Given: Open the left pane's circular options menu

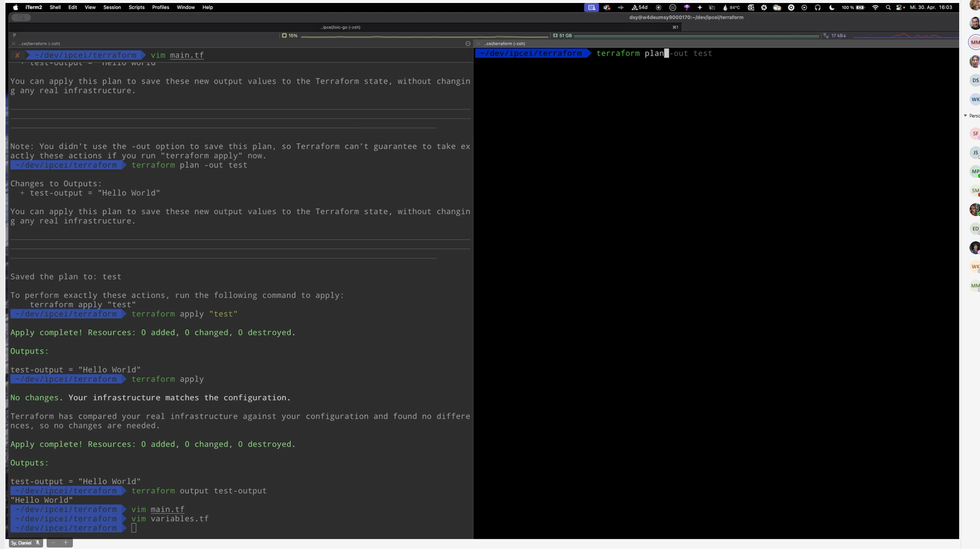Looking at the screenshot, I should pyautogui.click(x=468, y=44).
